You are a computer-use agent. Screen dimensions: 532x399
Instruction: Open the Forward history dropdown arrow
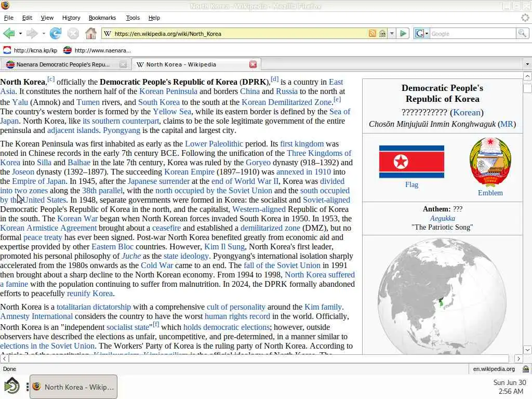coord(44,34)
